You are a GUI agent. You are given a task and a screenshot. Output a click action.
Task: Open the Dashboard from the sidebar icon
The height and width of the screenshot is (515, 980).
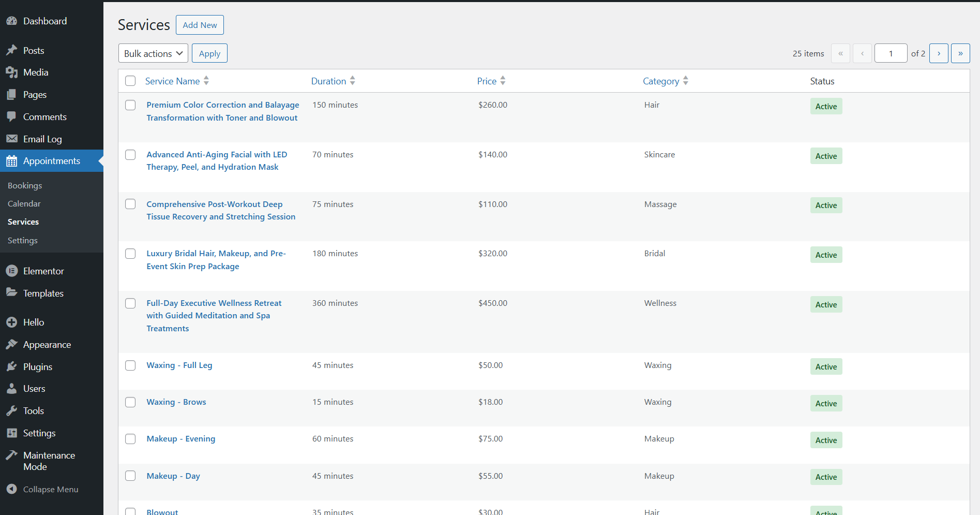point(12,21)
